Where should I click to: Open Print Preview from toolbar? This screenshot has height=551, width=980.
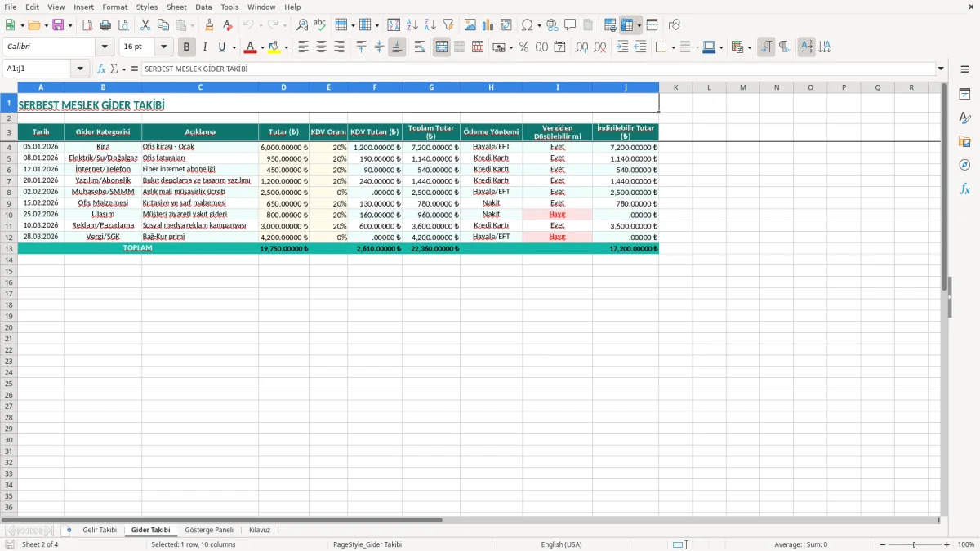[122, 25]
